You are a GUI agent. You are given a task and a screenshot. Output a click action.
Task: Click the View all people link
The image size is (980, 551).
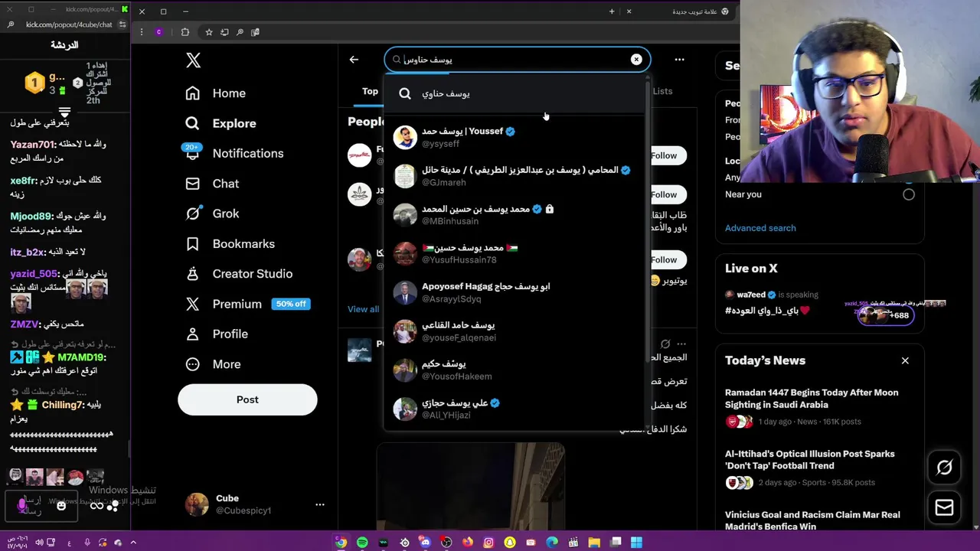click(x=363, y=309)
